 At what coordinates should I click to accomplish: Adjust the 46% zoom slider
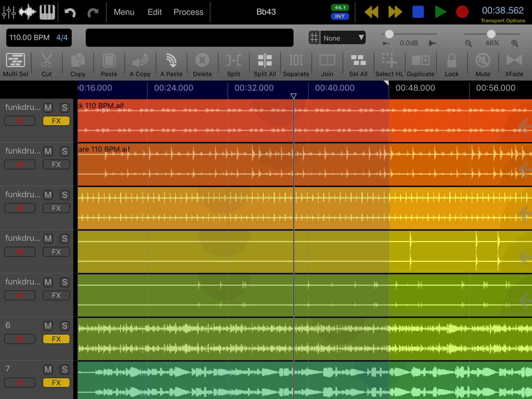coord(492,34)
